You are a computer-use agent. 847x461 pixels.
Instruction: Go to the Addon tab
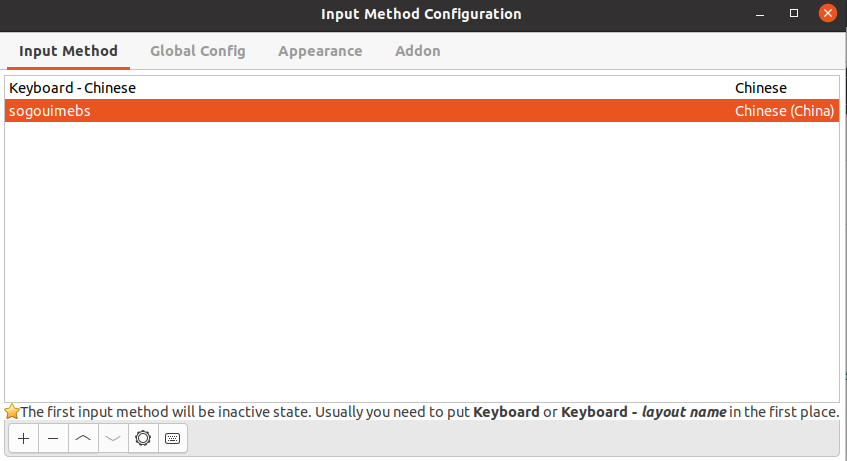pos(418,51)
